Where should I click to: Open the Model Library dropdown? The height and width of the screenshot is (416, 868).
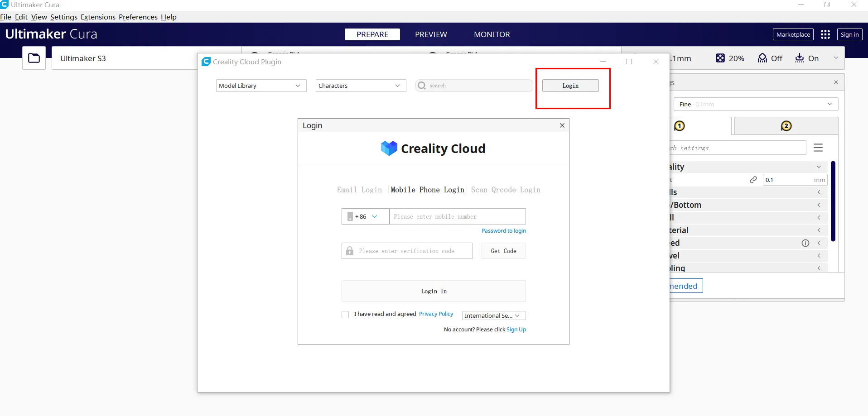point(261,86)
